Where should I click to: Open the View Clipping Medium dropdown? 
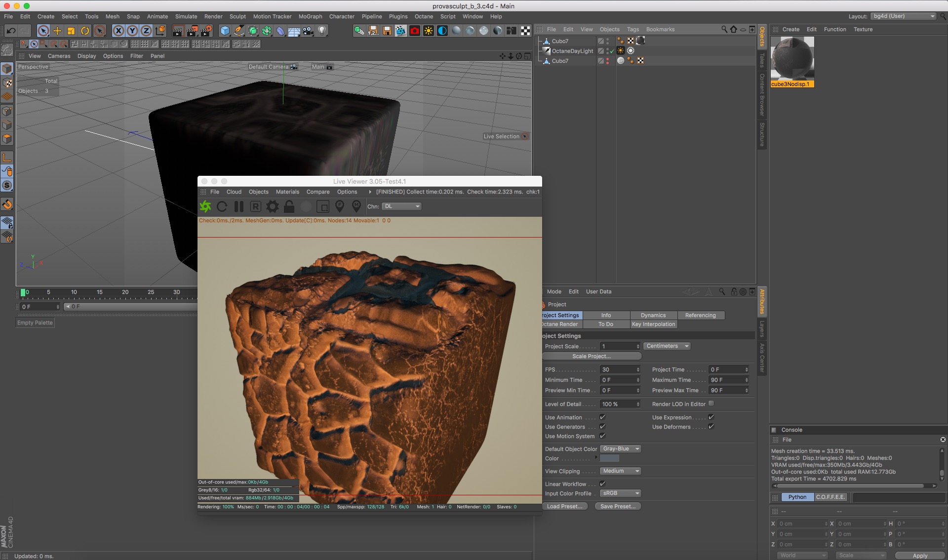click(620, 471)
